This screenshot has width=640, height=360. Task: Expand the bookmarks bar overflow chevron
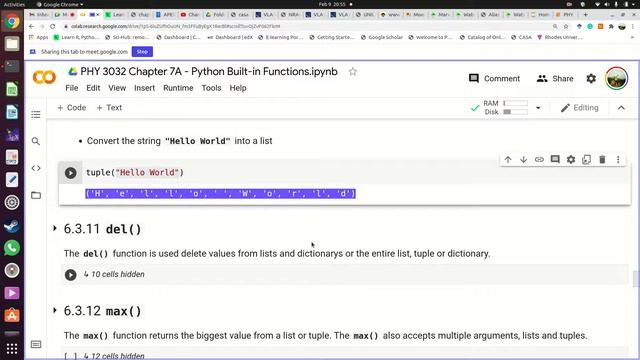632,37
